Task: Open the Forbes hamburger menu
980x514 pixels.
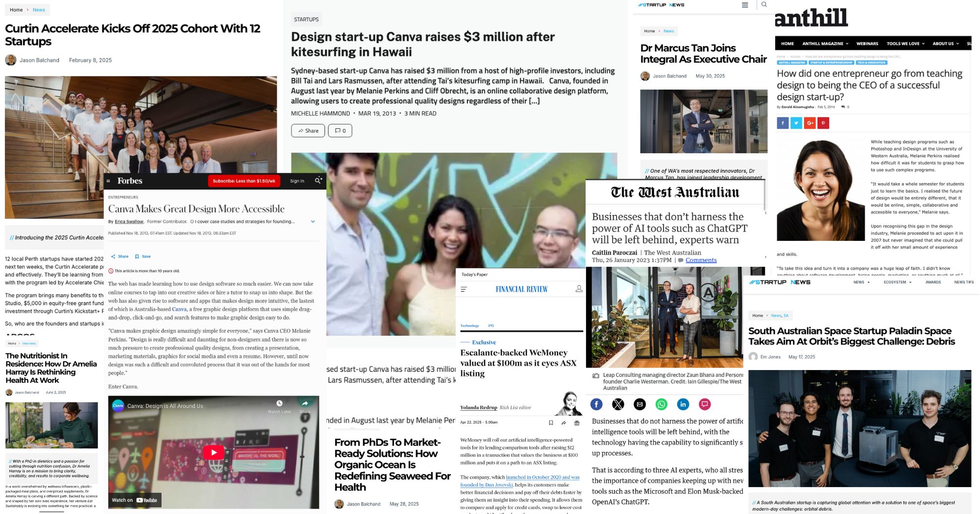Action: pyautogui.click(x=108, y=181)
